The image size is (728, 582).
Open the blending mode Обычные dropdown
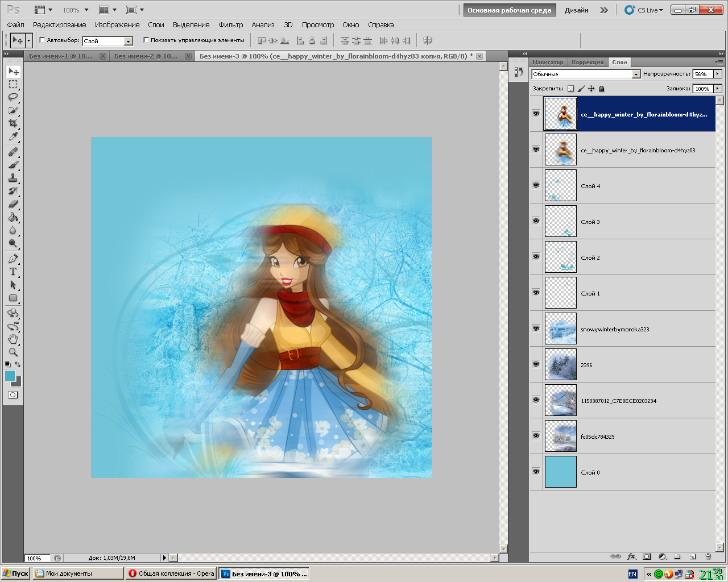click(636, 74)
